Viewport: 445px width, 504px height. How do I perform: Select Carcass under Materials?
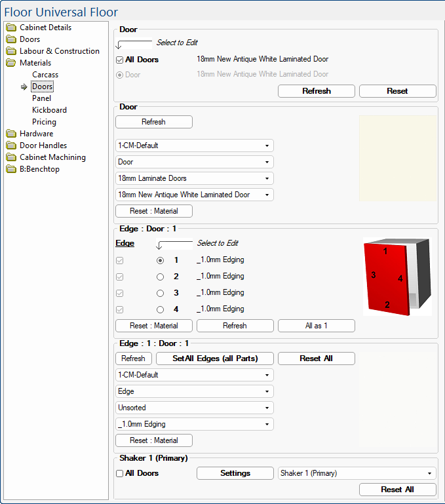(x=45, y=75)
